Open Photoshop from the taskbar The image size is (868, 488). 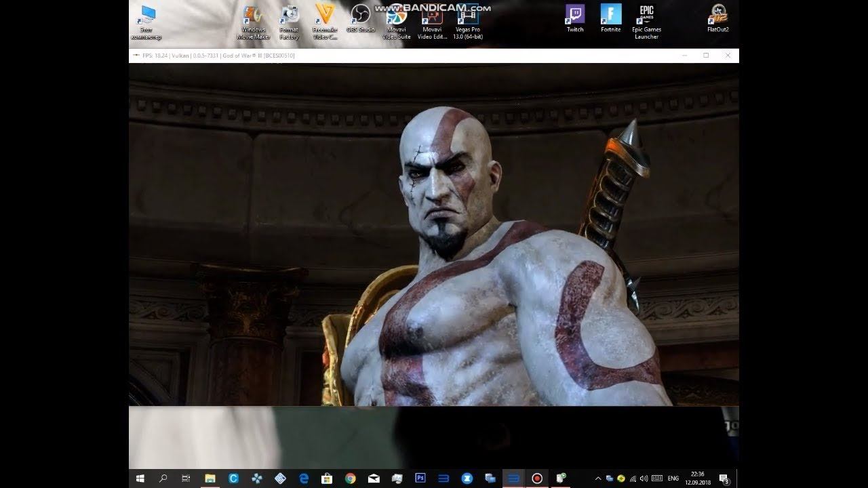[x=420, y=478]
